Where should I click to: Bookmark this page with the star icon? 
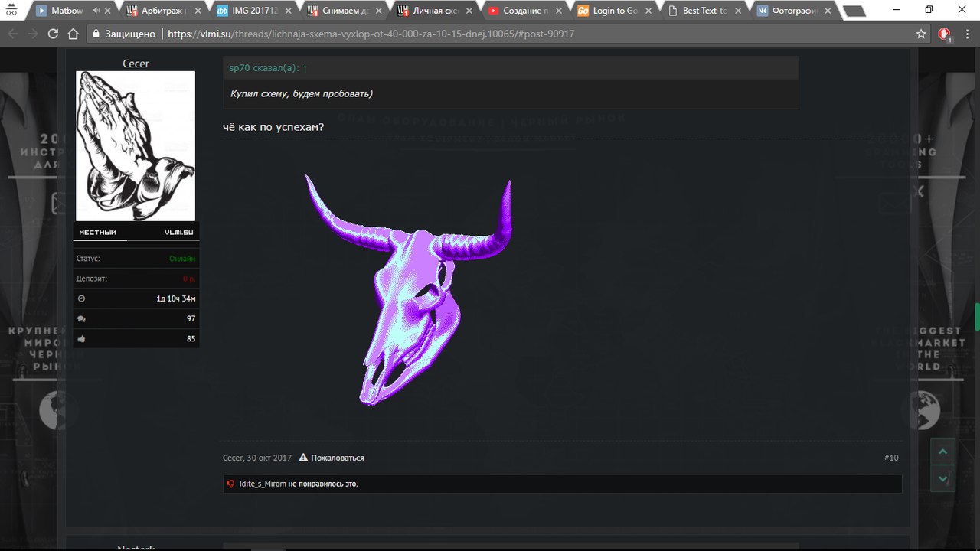point(921,34)
